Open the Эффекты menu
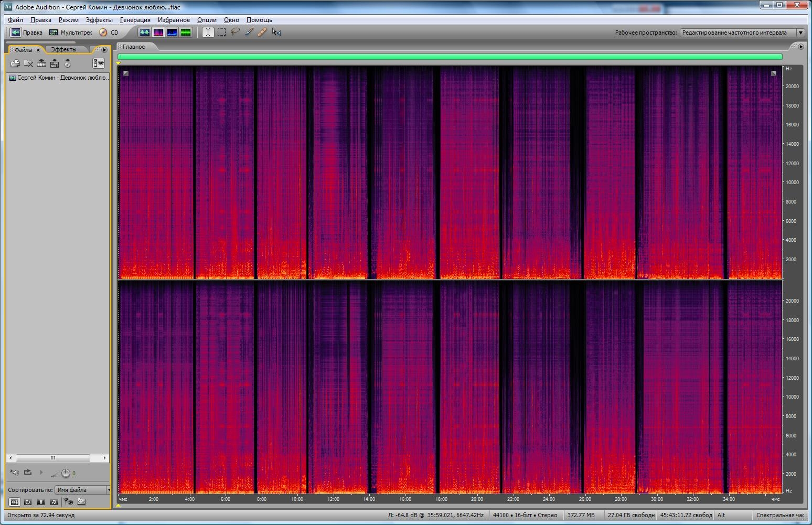The image size is (812, 525). (x=99, y=20)
